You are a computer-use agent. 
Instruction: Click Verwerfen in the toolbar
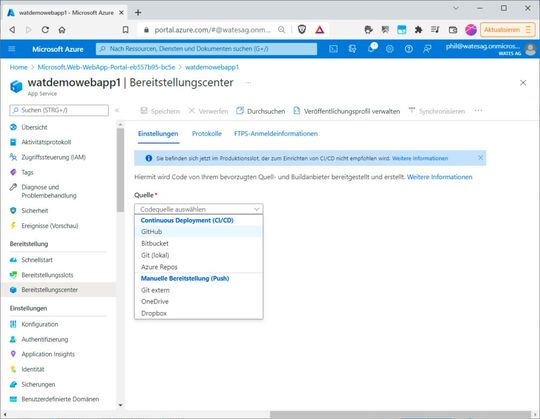click(208, 111)
